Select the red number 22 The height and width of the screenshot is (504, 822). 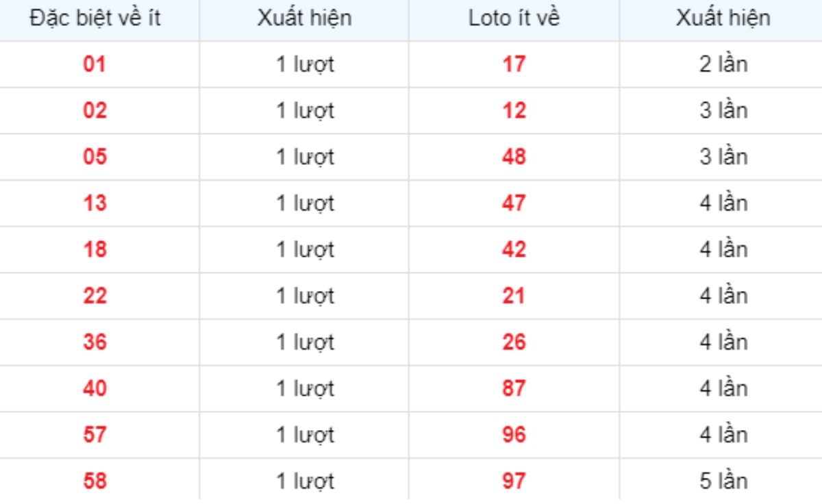(x=95, y=297)
